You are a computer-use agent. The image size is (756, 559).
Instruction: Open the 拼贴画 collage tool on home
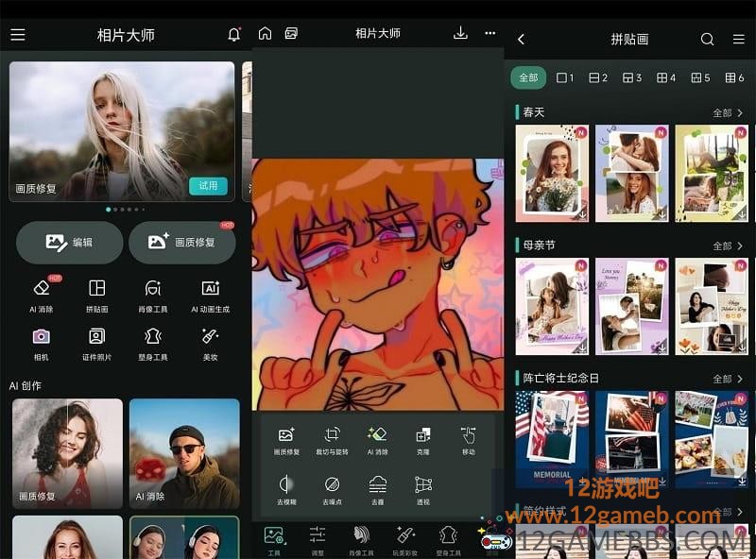(97, 296)
